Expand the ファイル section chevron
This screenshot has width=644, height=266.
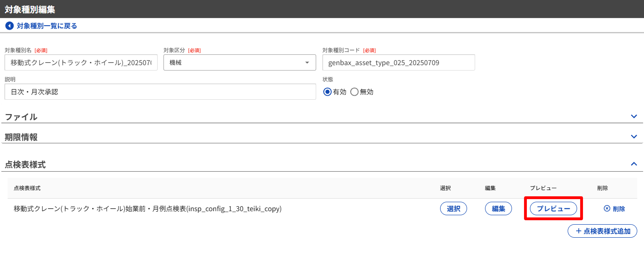[634, 116]
